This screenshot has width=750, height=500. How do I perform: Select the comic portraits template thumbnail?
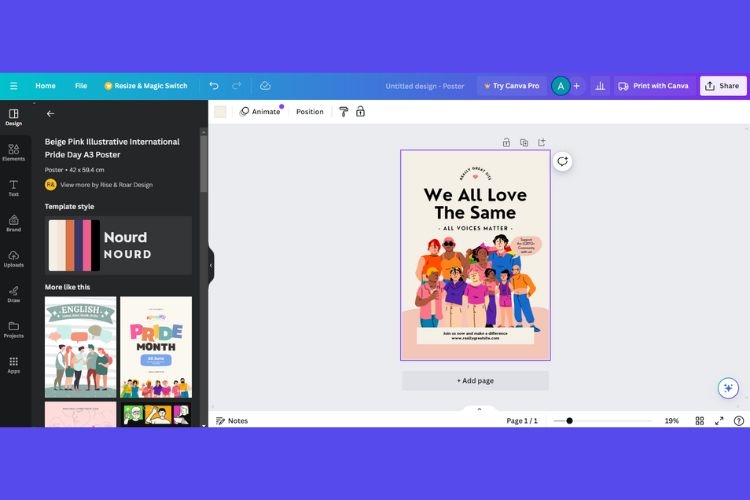point(156,414)
